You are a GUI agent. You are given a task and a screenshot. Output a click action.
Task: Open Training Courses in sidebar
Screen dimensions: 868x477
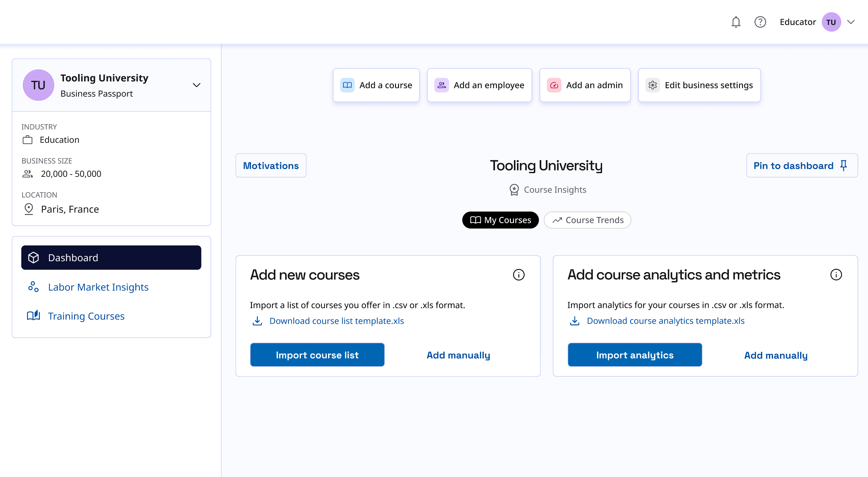(x=86, y=316)
